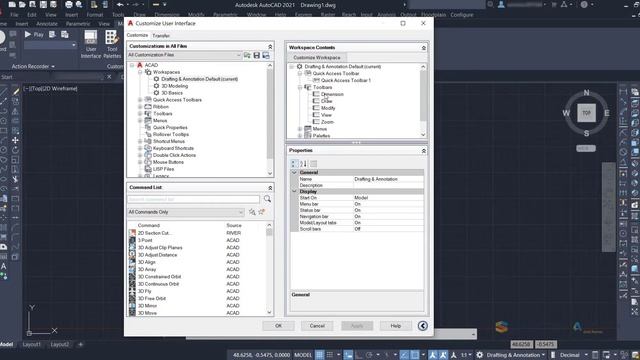Screen dimensions: 640x360
Task: Click the OK button
Action: (x=278, y=326)
